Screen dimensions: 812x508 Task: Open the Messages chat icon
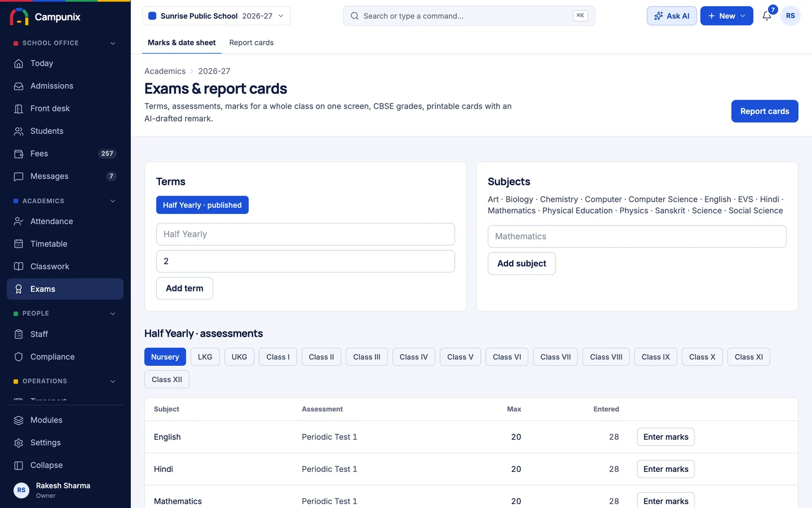coord(19,176)
